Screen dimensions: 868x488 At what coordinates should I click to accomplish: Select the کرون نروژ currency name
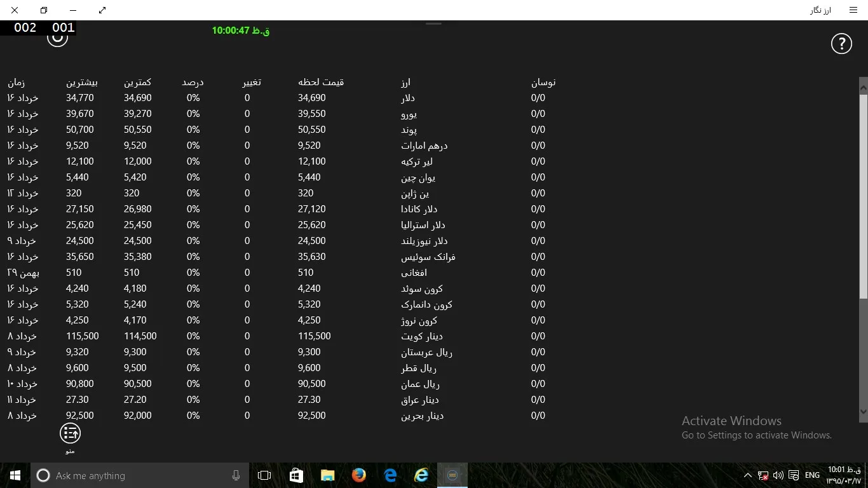(x=419, y=320)
